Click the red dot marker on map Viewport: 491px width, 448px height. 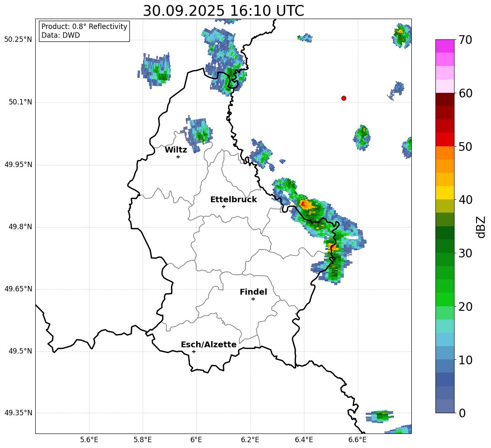344,98
